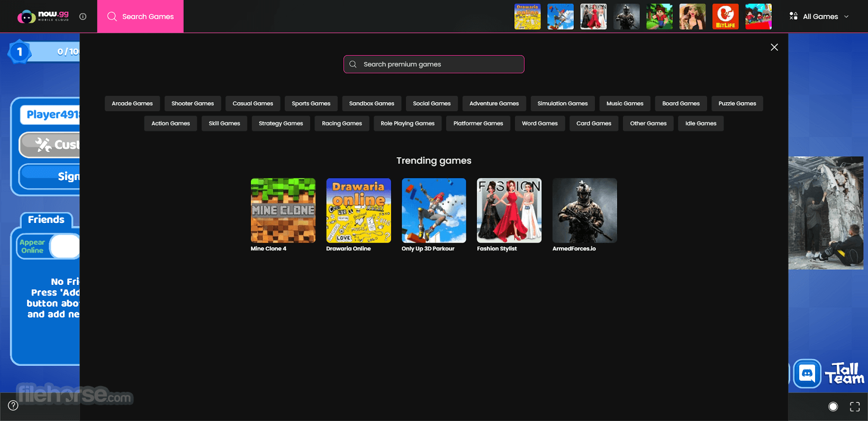Click the Sign in button in the game
The image size is (868, 421).
point(50,176)
